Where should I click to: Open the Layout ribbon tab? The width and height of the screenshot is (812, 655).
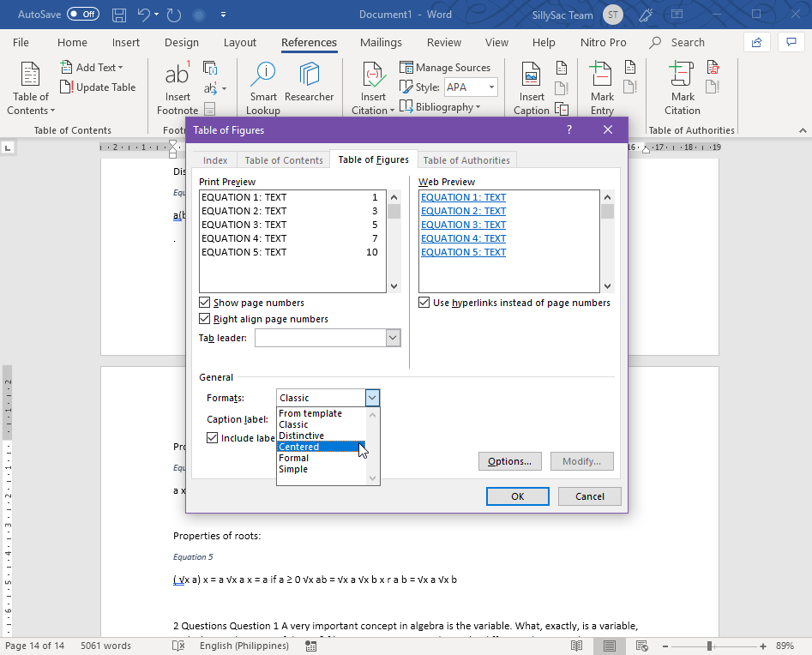[240, 43]
